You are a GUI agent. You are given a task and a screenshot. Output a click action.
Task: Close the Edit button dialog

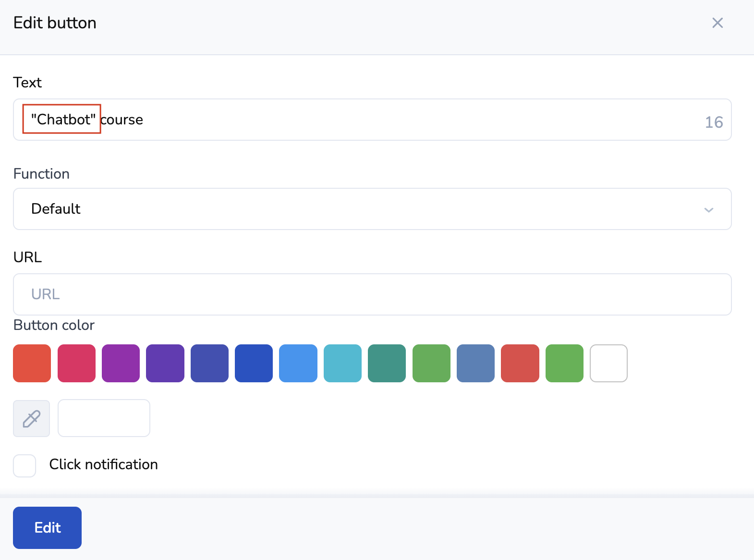(x=718, y=23)
